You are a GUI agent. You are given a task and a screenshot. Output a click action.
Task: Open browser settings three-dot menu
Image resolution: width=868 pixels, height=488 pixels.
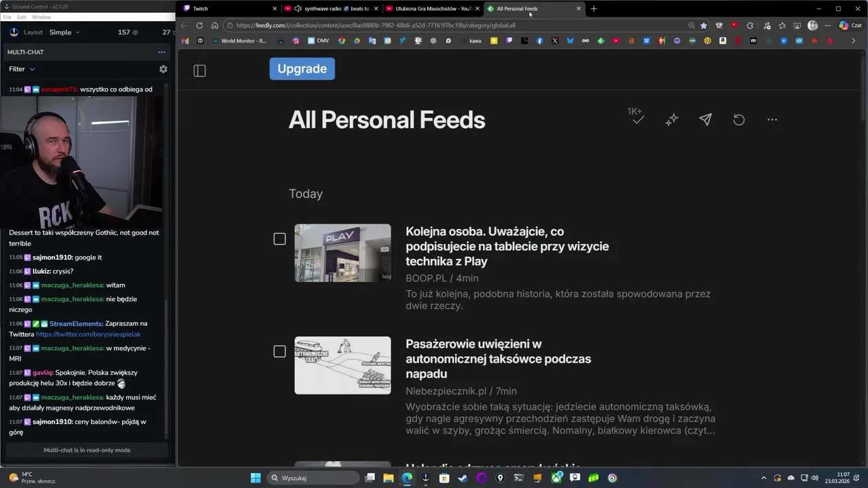828,26
